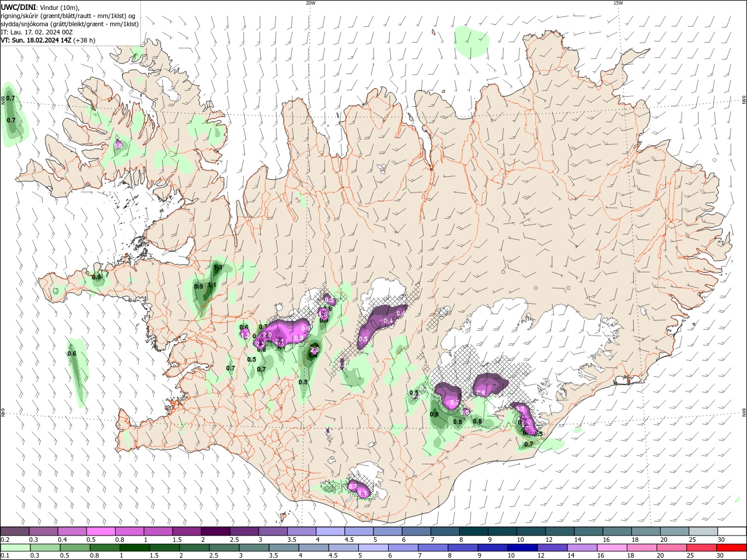Pick the medium green 0.8 legend swatch
The width and height of the screenshot is (747, 560).
click(105, 548)
